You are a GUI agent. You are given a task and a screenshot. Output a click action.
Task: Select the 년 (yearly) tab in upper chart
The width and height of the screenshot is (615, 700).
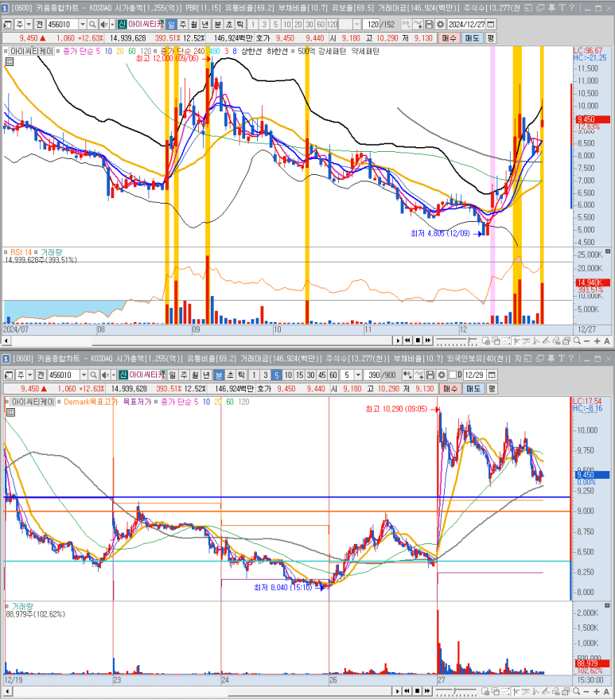[x=205, y=25]
